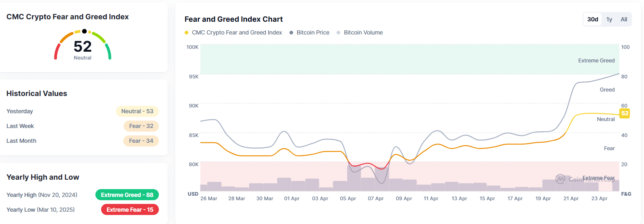
Task: Switch chart to All range
Action: click(x=624, y=19)
